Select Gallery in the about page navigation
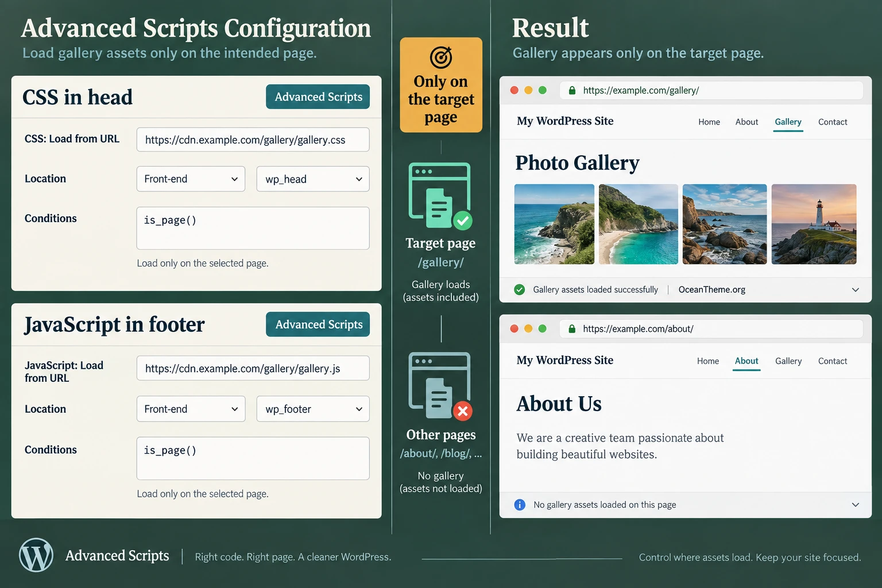Viewport: 882px width, 588px height. [788, 361]
